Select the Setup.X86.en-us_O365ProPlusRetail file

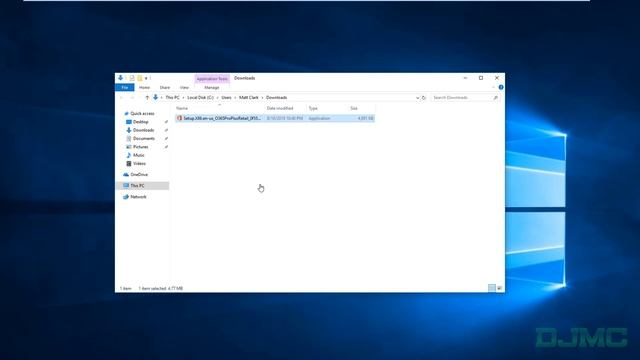(275, 118)
